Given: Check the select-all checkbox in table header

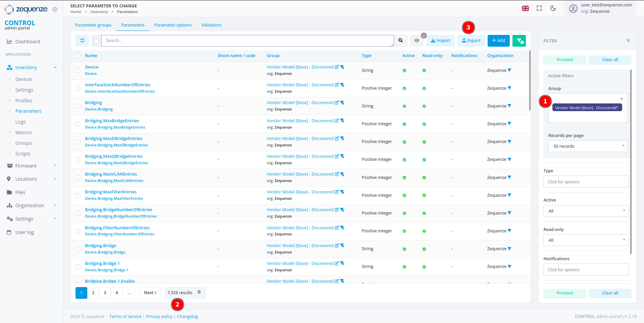Looking at the screenshot, I should (x=78, y=56).
